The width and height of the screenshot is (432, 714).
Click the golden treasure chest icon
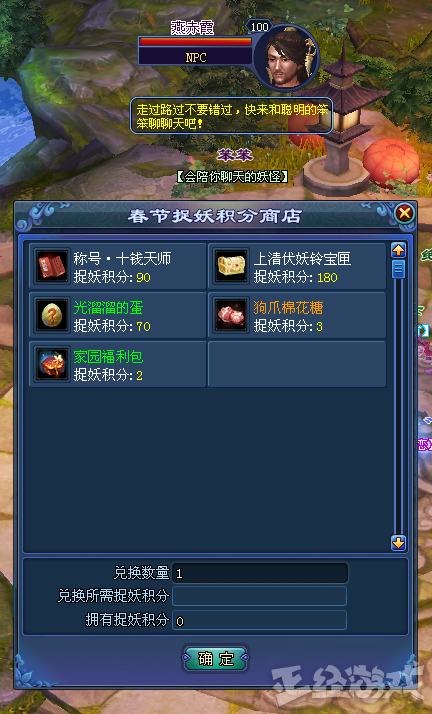[231, 266]
